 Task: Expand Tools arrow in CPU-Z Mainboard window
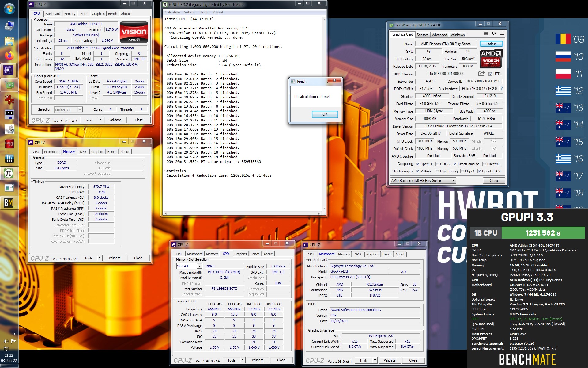[375, 360]
